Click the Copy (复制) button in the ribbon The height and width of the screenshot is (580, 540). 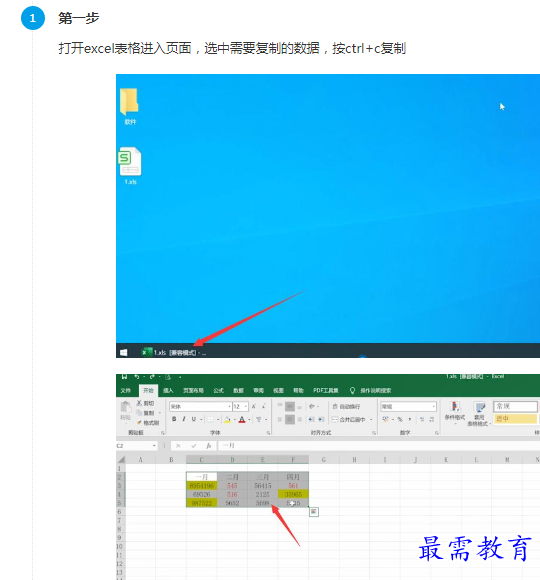click(x=145, y=413)
